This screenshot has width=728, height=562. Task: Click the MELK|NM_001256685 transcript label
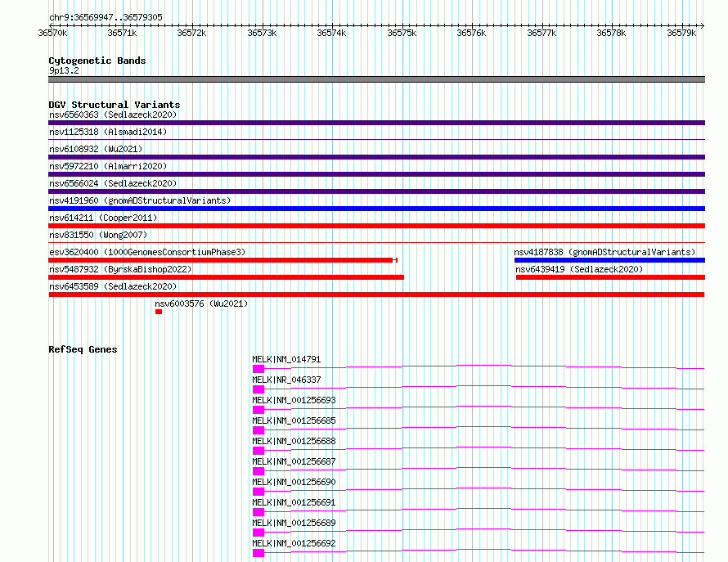point(294,420)
